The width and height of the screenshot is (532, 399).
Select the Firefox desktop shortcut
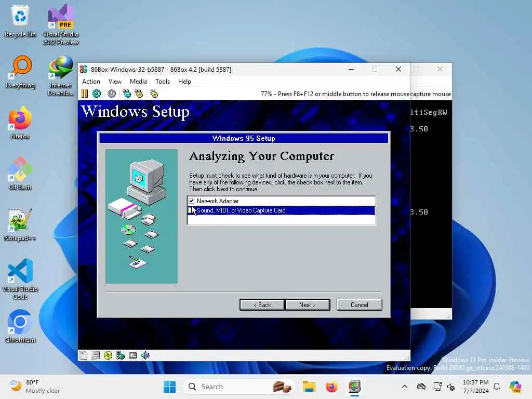[x=20, y=123]
